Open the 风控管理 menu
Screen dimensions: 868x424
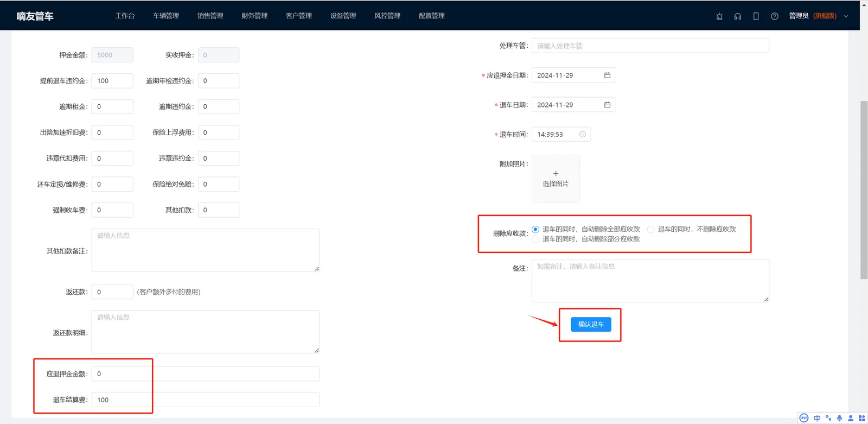click(387, 16)
